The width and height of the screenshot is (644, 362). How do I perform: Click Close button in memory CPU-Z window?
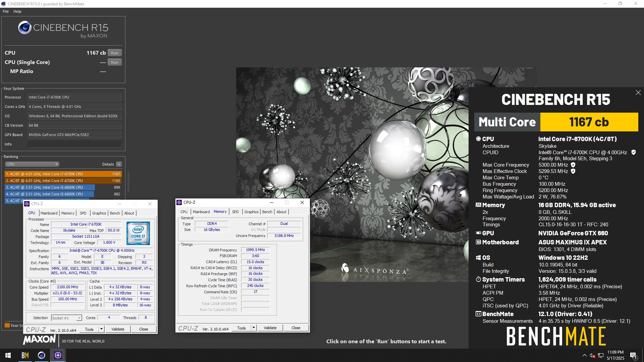click(296, 328)
